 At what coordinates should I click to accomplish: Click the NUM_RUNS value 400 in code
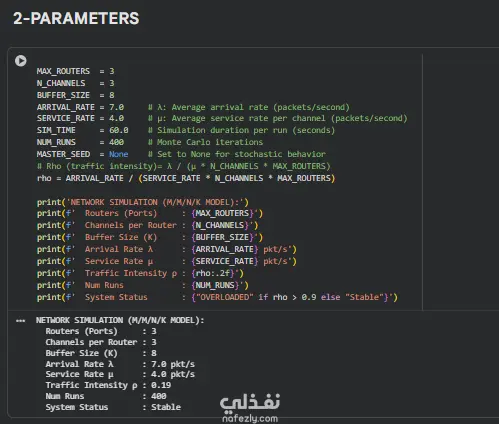pos(116,142)
